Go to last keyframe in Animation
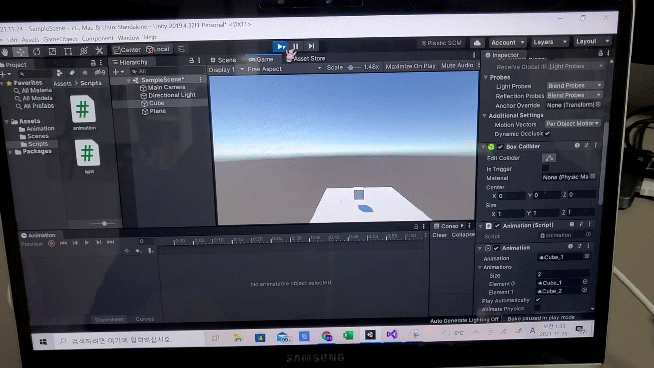The width and height of the screenshot is (654, 368). pos(111,242)
